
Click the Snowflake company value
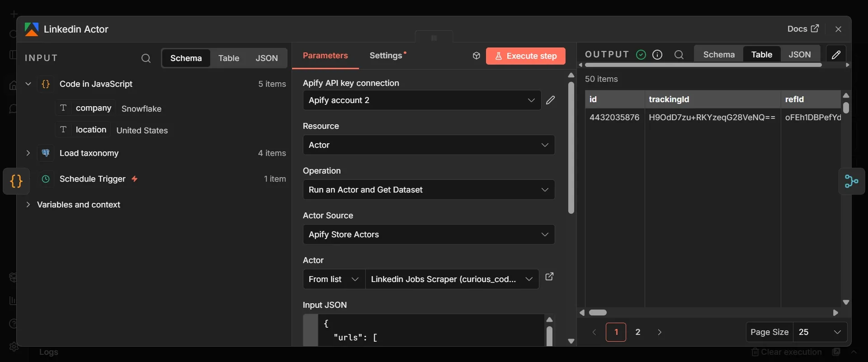coord(142,109)
